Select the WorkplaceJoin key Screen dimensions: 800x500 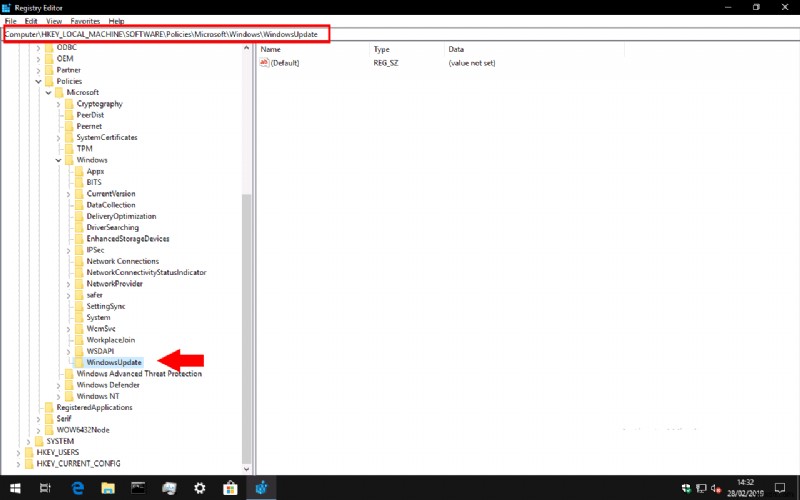click(x=111, y=340)
